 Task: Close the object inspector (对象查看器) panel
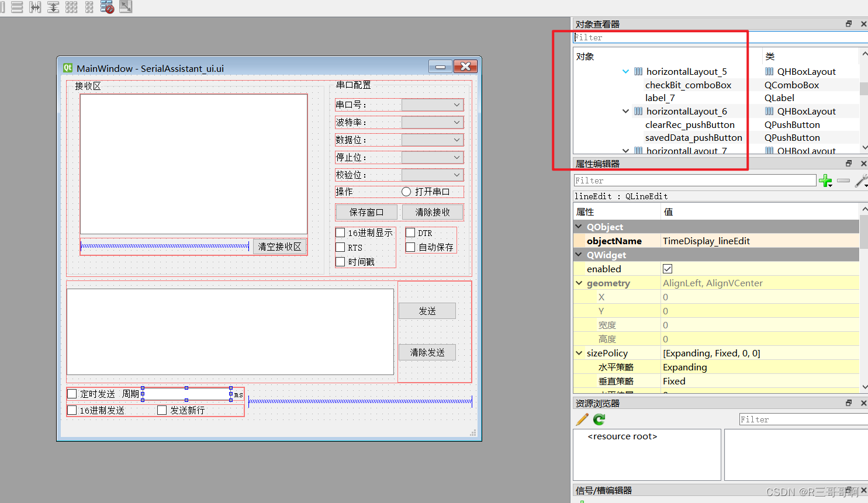(863, 24)
